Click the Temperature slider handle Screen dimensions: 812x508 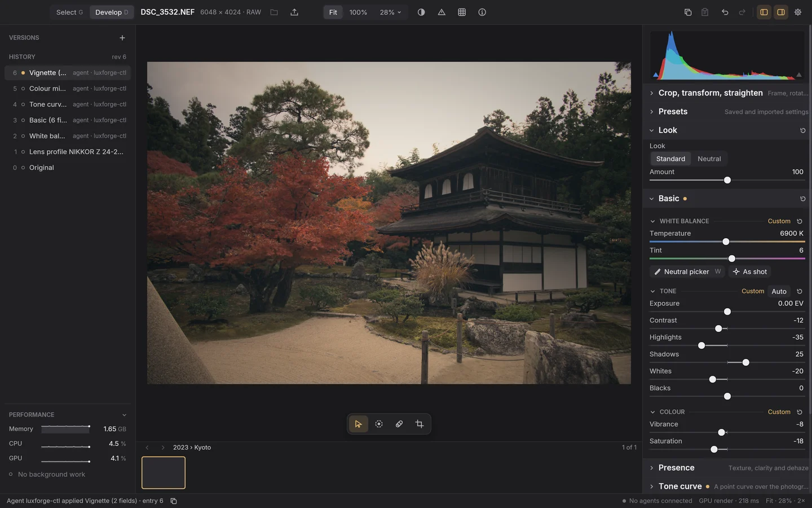coord(726,242)
